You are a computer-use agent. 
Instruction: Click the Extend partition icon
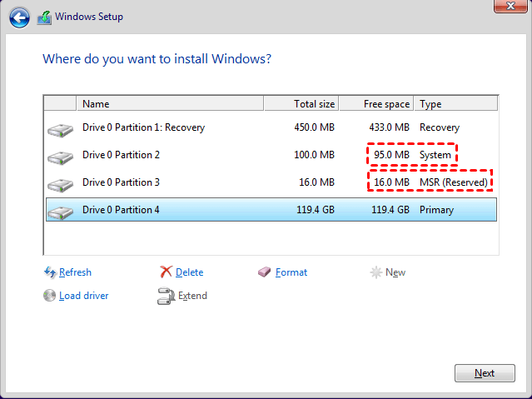coord(166,296)
